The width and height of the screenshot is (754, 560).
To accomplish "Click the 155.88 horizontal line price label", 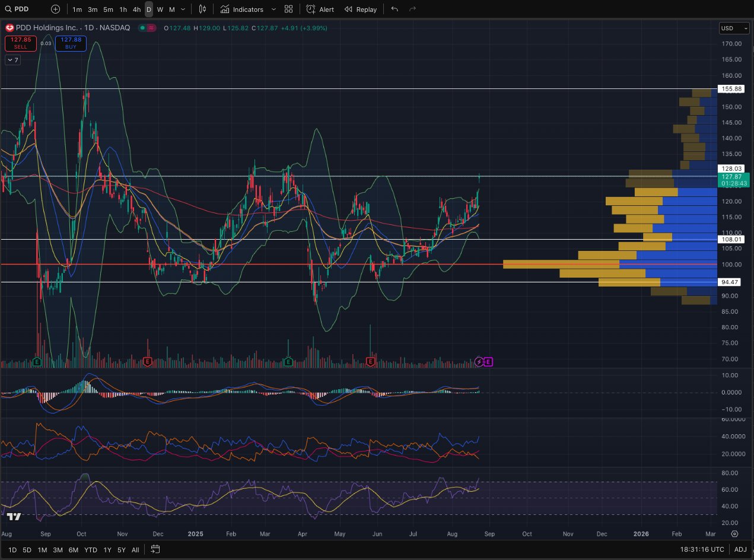I will 730,89.
